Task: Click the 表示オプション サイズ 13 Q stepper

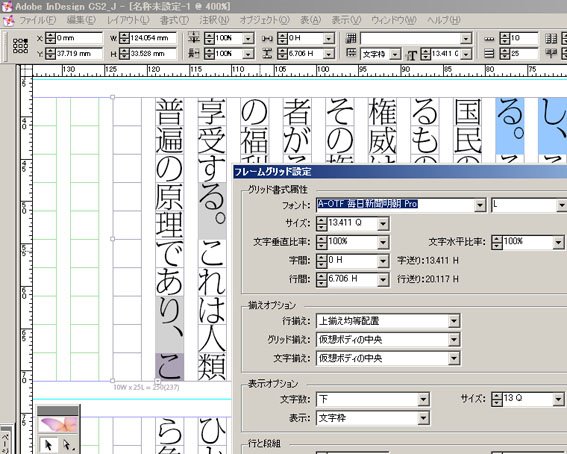Action: [x=497, y=399]
